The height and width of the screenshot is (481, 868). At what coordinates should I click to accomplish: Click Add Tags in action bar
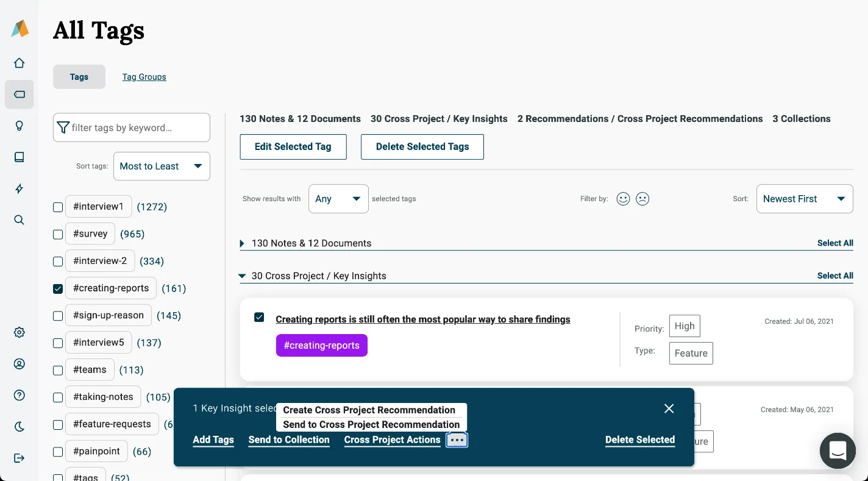tap(213, 440)
